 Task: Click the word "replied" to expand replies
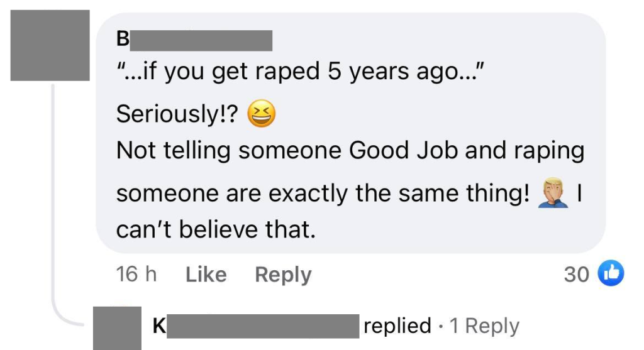tap(397, 326)
